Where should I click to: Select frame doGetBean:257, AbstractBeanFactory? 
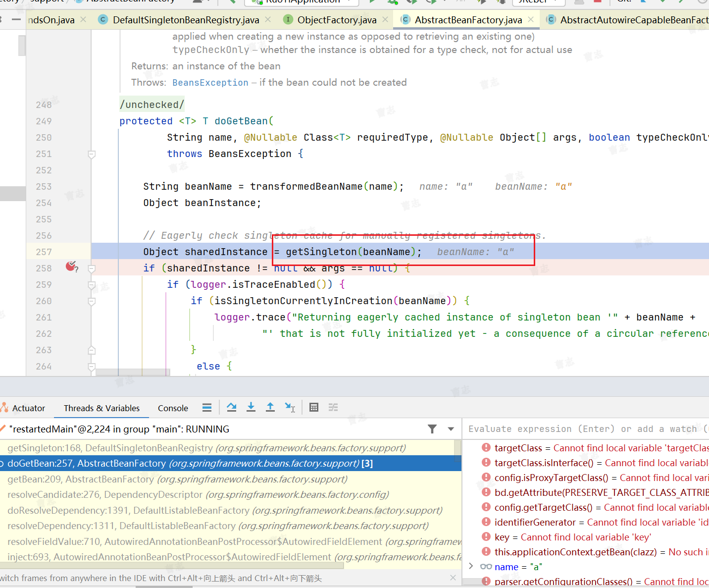230,464
